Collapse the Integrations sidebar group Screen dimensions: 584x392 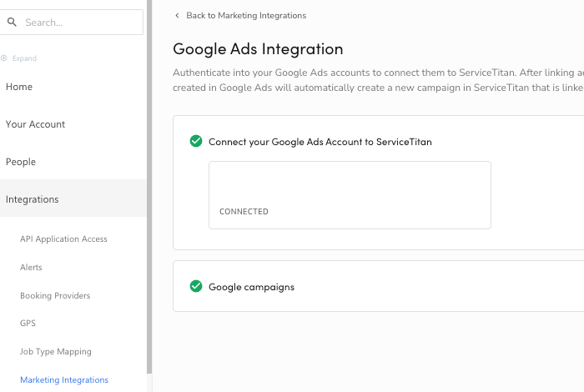[x=33, y=199]
